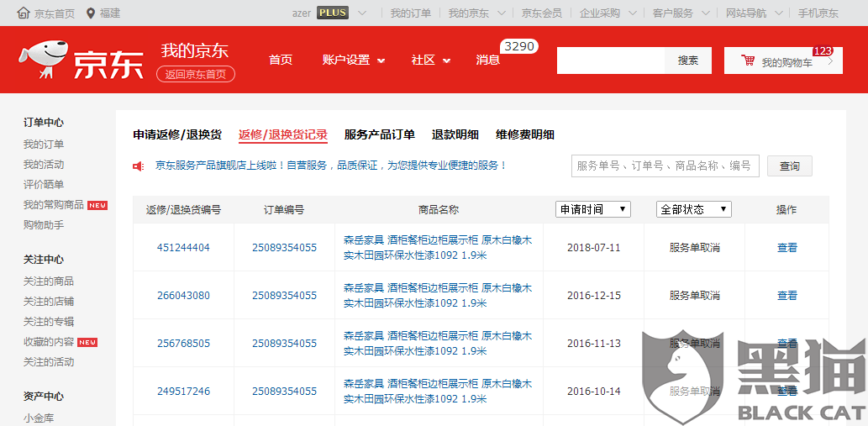Click the azer username
Image resolution: width=868 pixels, height=426 pixels.
click(302, 13)
